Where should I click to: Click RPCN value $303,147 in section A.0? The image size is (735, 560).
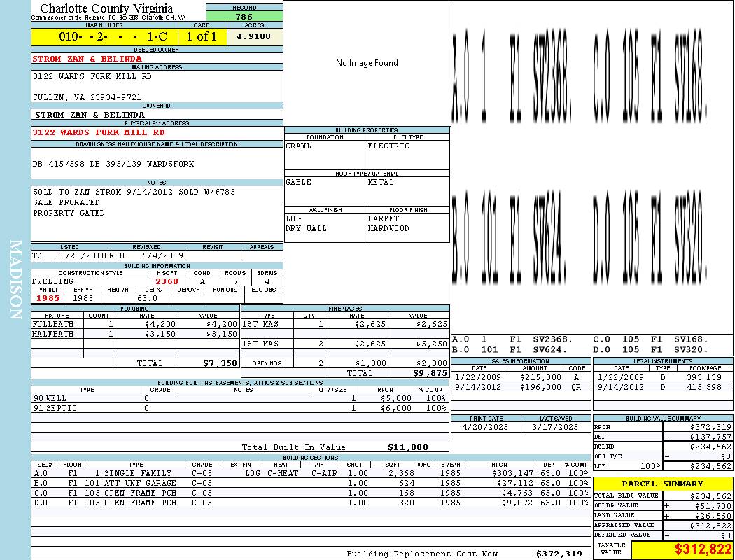tap(513, 473)
